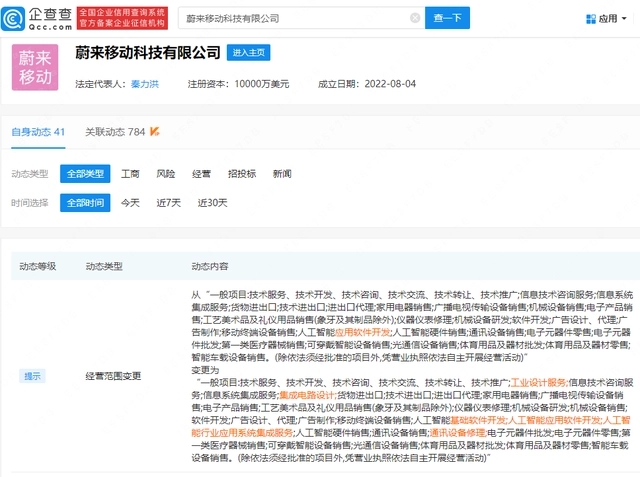
Task: Select the 近30天 time filter
Action: [x=213, y=203]
